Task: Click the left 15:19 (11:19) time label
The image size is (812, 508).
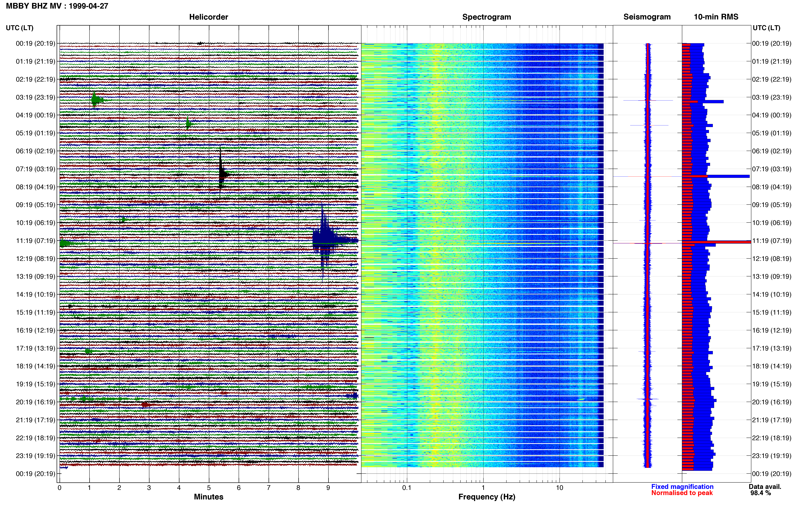Action: click(x=36, y=313)
